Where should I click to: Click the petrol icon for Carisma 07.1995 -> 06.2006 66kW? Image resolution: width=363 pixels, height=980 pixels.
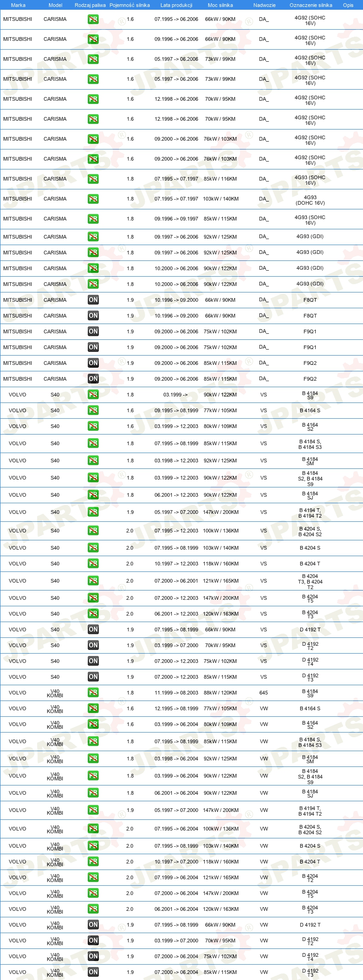[x=93, y=19]
